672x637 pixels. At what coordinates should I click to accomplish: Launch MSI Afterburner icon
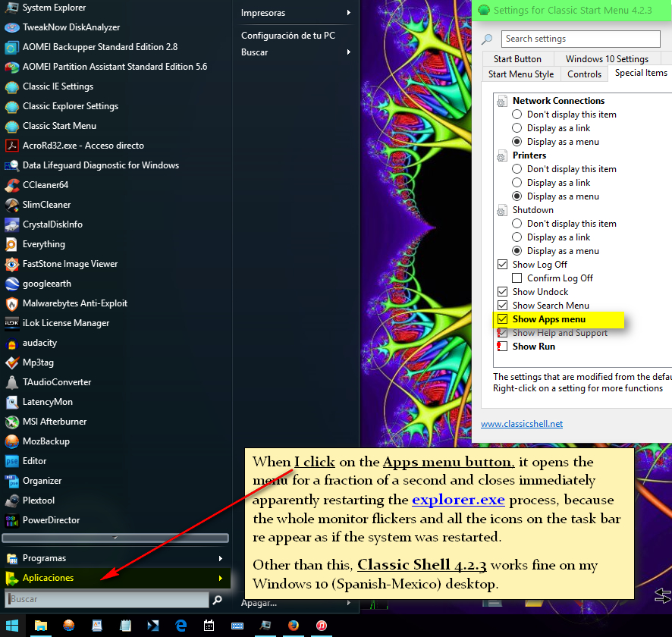click(11, 422)
